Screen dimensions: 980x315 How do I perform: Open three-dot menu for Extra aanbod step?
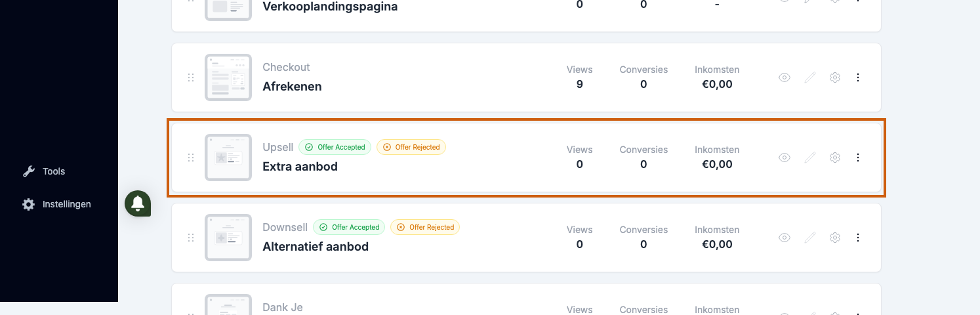pyautogui.click(x=858, y=157)
